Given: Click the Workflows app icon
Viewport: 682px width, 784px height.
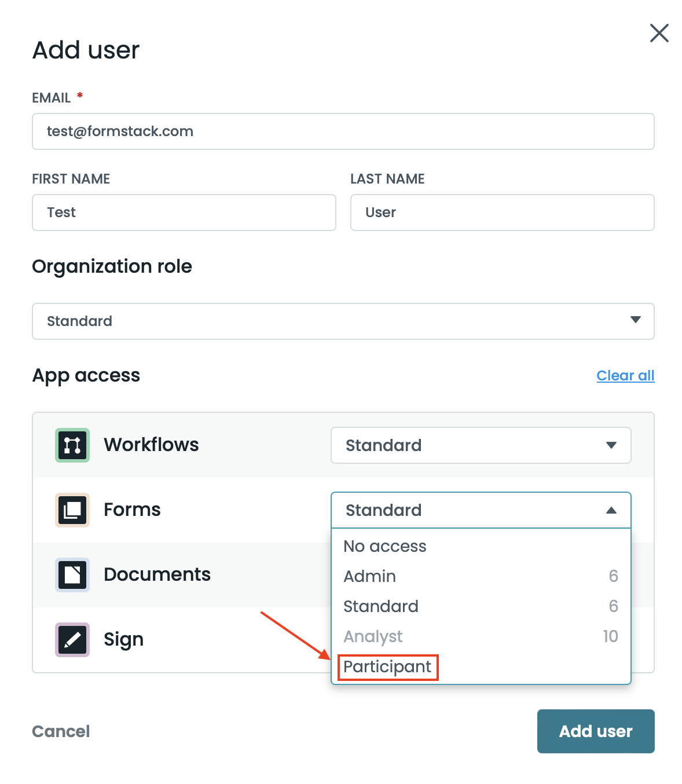Looking at the screenshot, I should point(72,445).
